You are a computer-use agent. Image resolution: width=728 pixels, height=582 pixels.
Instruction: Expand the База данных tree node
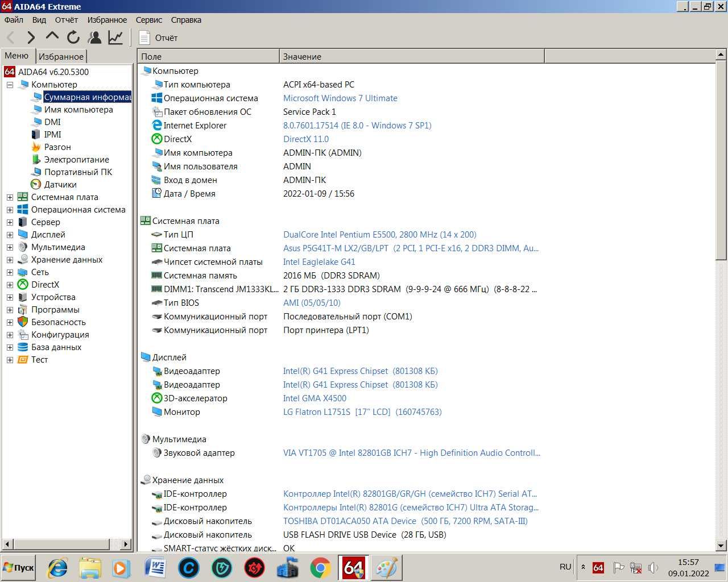(10, 347)
